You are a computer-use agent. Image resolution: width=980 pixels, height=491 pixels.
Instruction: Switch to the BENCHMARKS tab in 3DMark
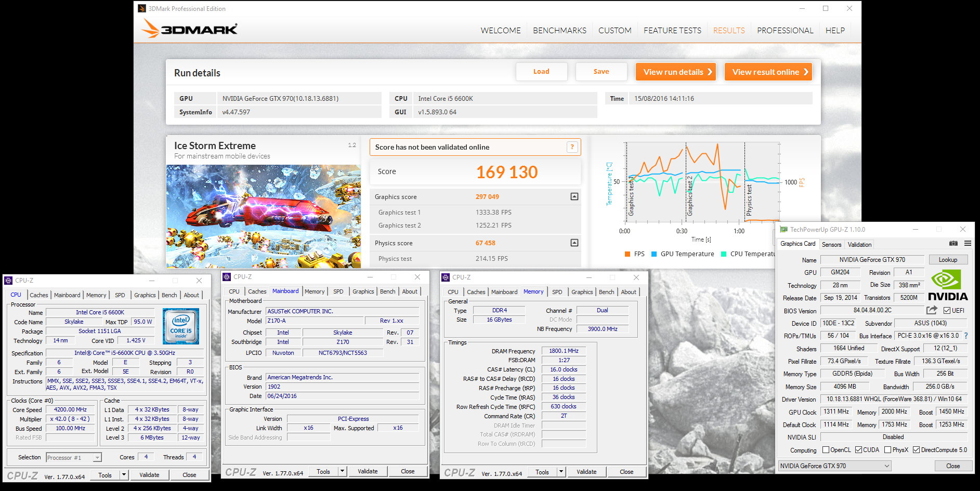[559, 31]
